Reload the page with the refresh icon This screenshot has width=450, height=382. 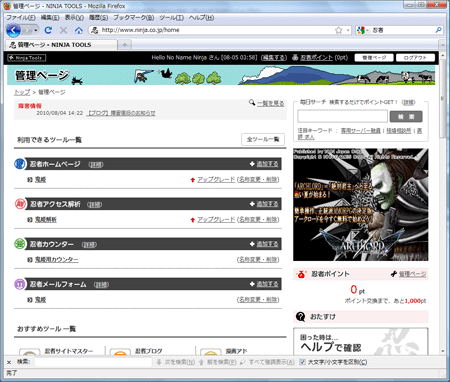click(x=48, y=30)
